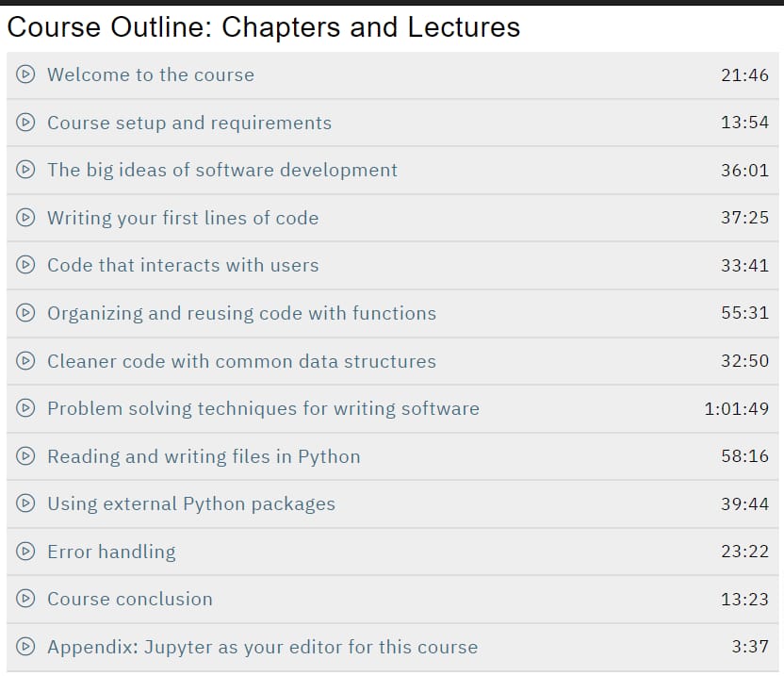The width and height of the screenshot is (784, 676).
Task: Open Course setup and requirements chapter
Action: point(189,123)
